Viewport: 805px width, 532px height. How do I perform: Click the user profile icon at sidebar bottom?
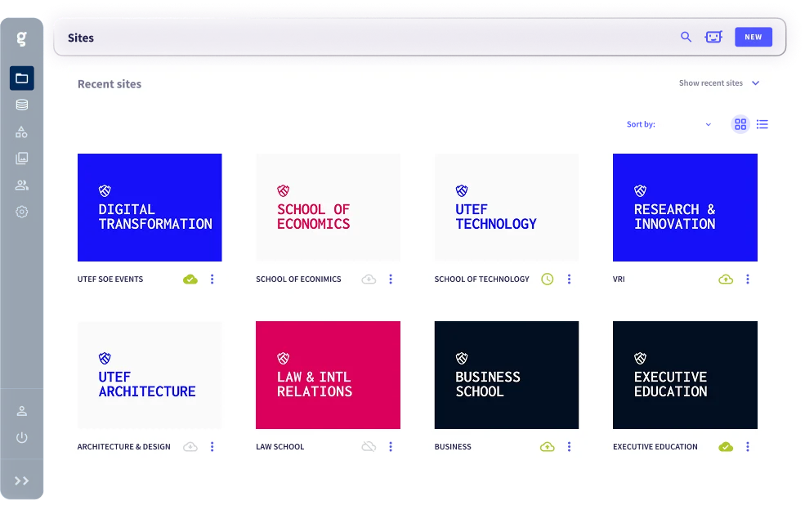[x=21, y=411]
